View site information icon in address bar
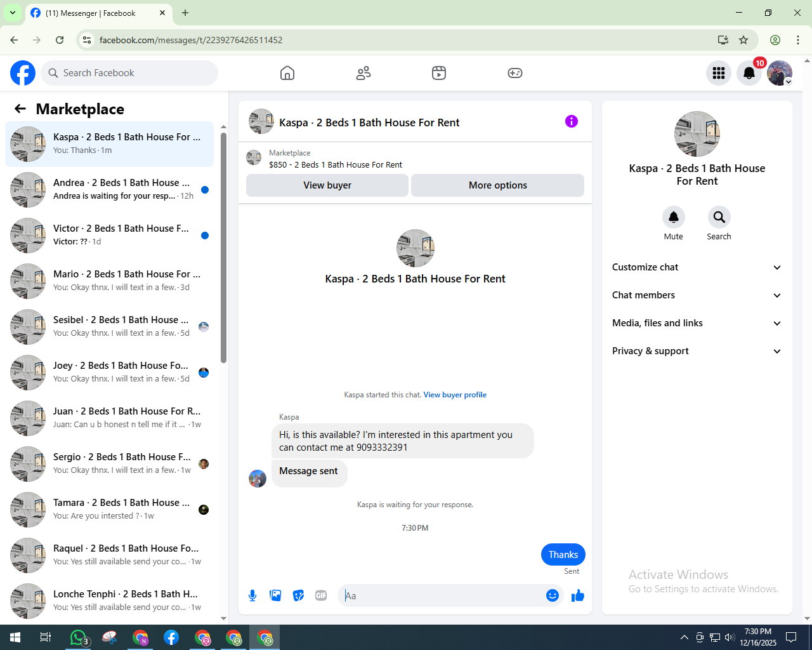The width and height of the screenshot is (812, 650). click(87, 40)
